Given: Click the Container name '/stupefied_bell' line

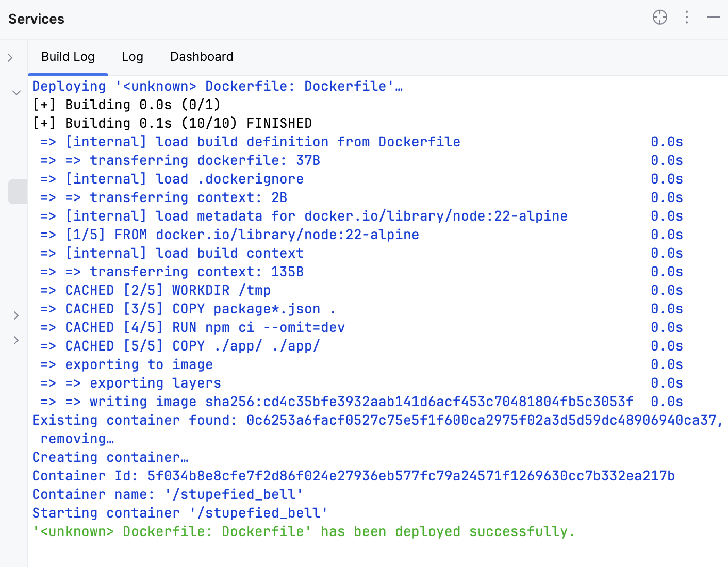Looking at the screenshot, I should point(168,494).
